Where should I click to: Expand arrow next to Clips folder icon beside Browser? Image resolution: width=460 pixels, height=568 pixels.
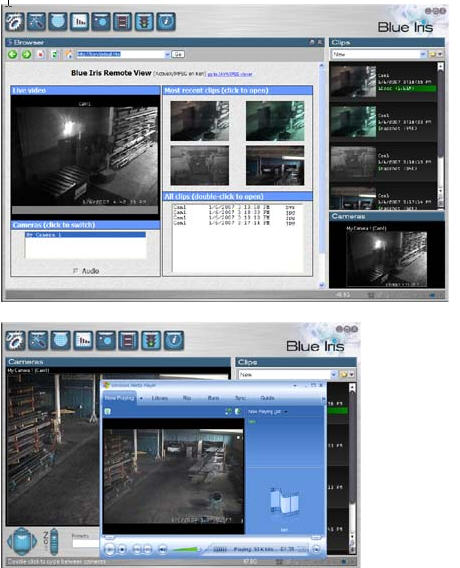440,54
